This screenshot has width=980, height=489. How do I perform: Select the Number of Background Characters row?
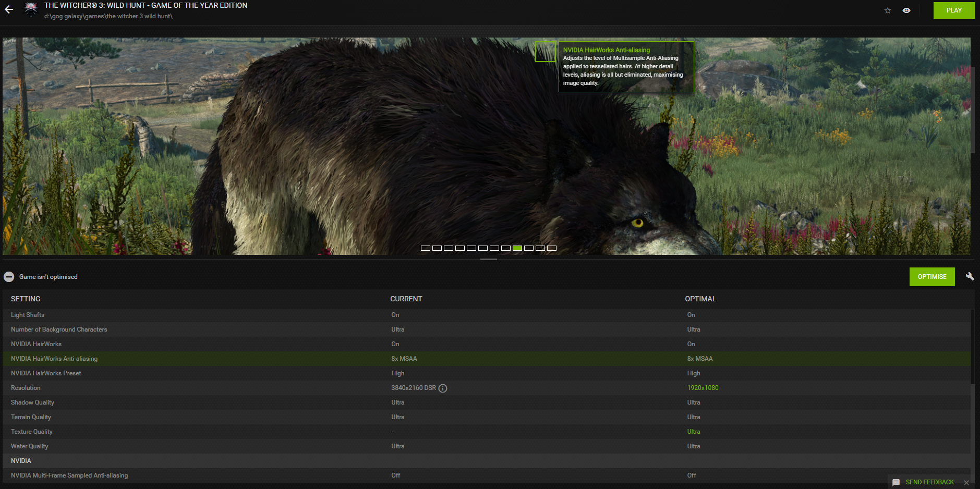click(487, 329)
